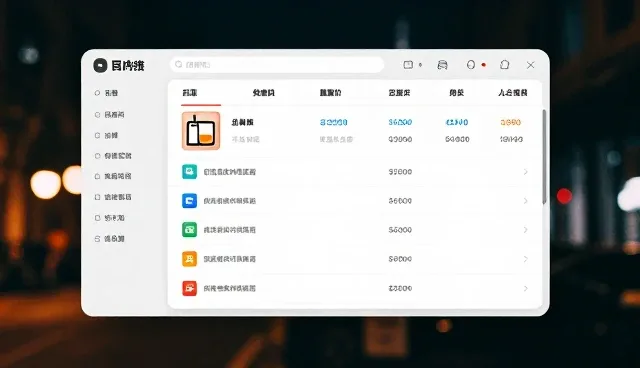The width and height of the screenshot is (640, 368).
Task: Click the black rounded app logo
Action: [100, 65]
